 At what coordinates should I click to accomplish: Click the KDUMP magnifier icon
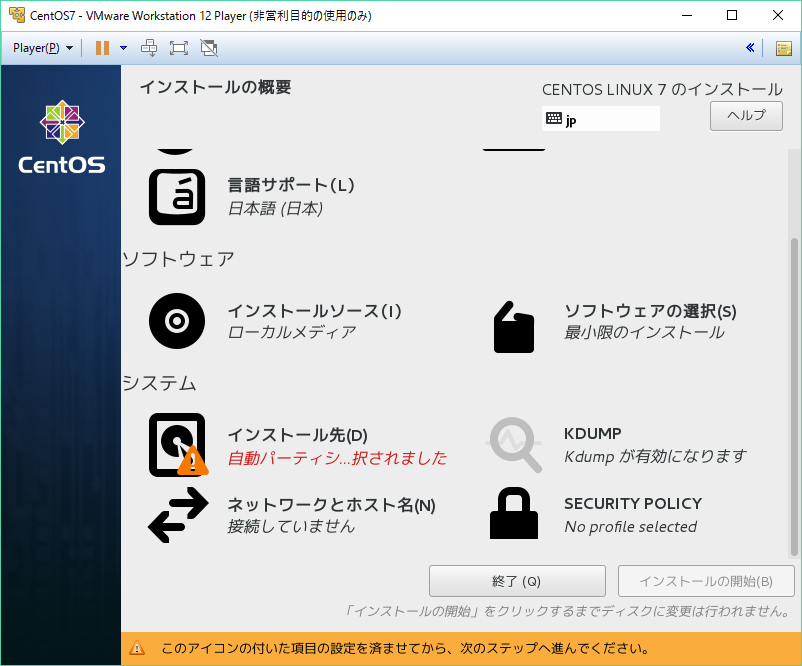(x=515, y=445)
